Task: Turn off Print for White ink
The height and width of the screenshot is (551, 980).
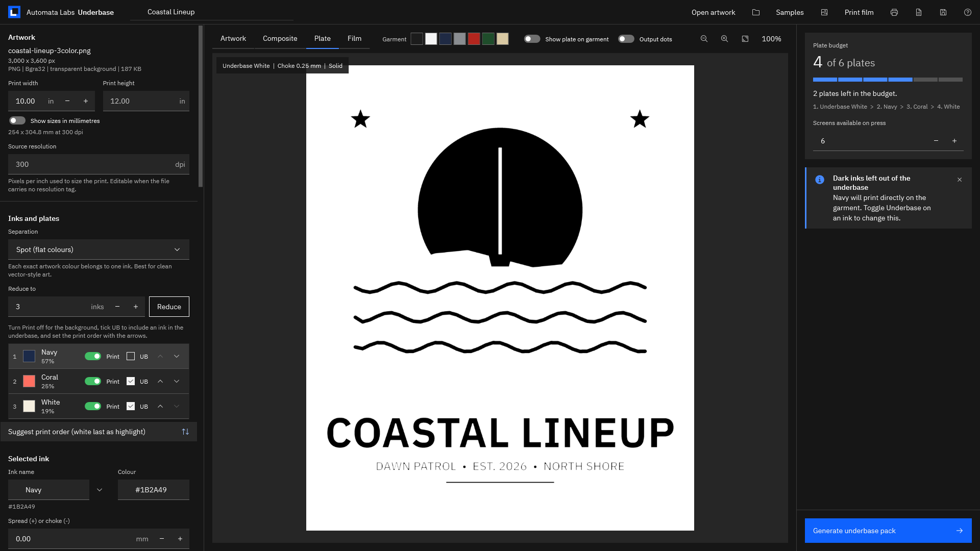Action: 93,406
